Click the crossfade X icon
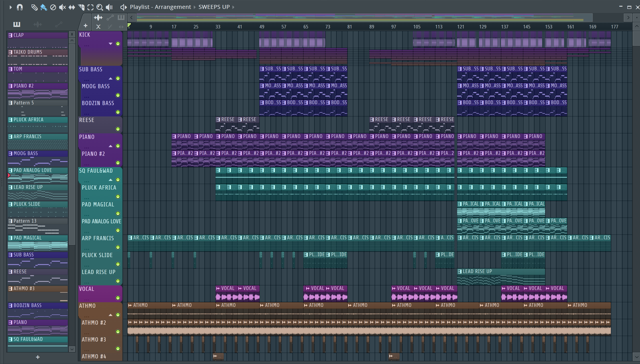The height and width of the screenshot is (364, 640). 98,26
